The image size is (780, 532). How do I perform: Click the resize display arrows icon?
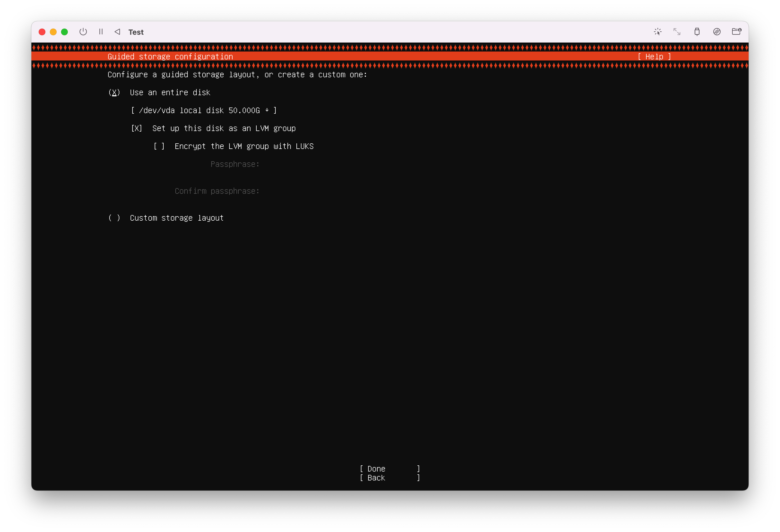[677, 32]
